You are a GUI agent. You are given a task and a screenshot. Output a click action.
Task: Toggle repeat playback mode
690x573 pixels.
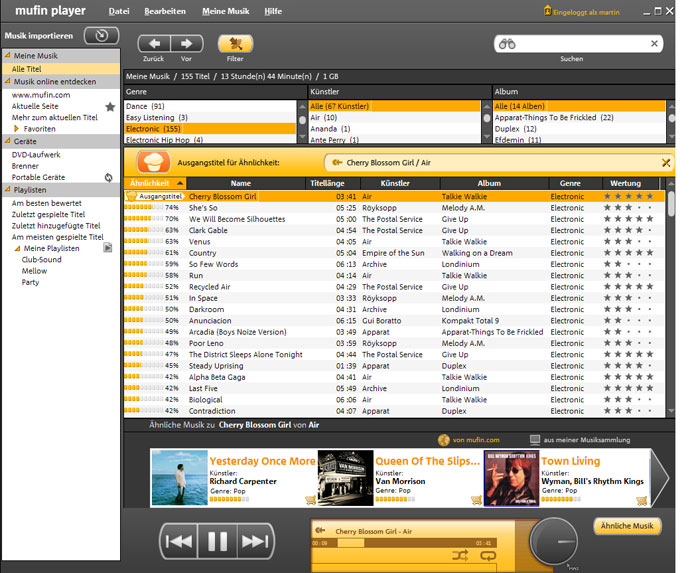[486, 554]
